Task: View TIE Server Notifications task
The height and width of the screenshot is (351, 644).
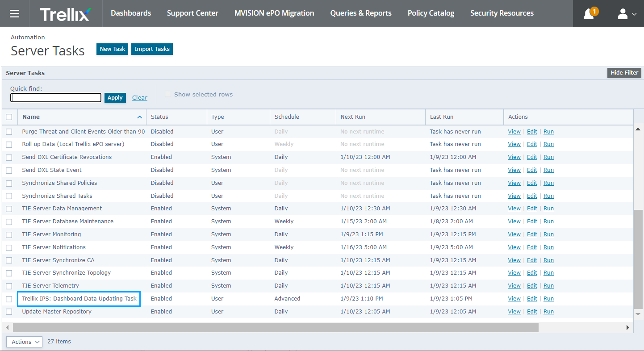Action: [x=514, y=247]
